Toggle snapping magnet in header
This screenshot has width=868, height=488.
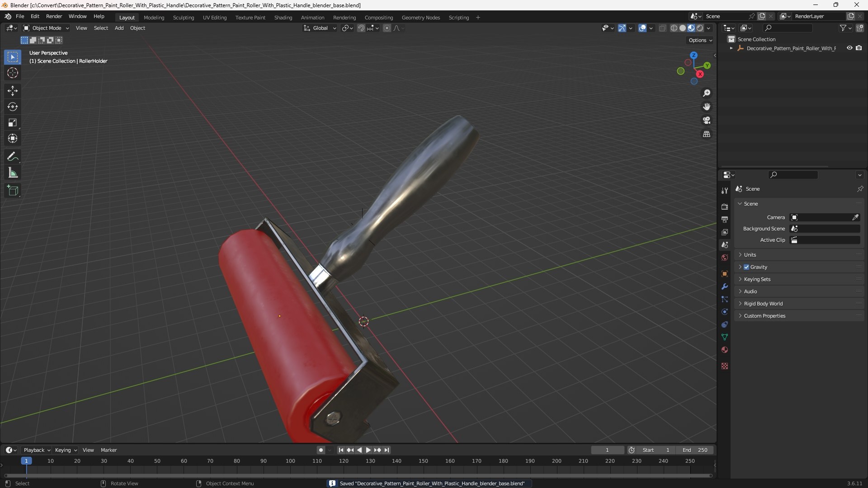pos(361,28)
